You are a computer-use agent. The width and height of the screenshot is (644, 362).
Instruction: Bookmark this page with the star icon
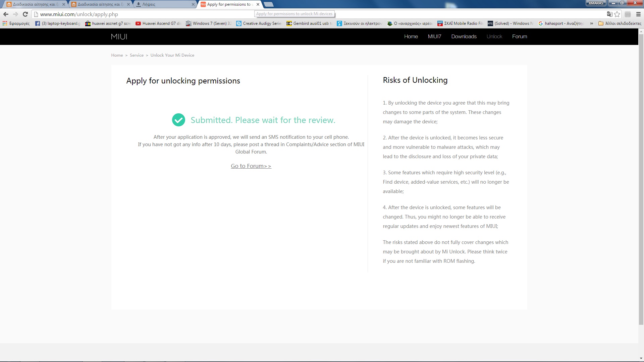tap(617, 14)
